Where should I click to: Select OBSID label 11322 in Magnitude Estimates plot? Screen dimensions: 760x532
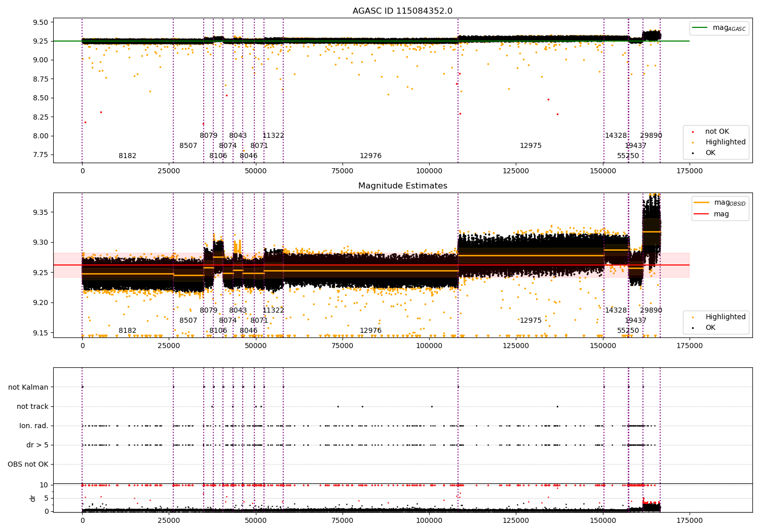pos(274,311)
